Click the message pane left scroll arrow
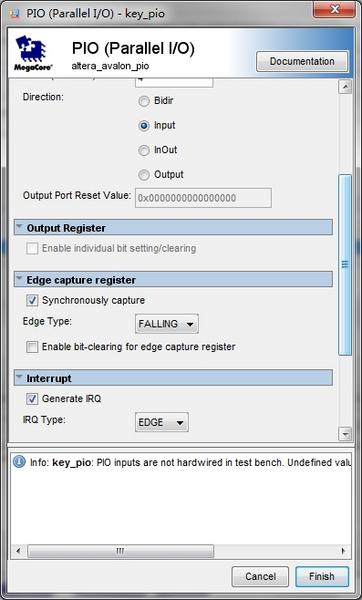Image resolution: width=362 pixels, height=600 pixels. click(x=18, y=551)
